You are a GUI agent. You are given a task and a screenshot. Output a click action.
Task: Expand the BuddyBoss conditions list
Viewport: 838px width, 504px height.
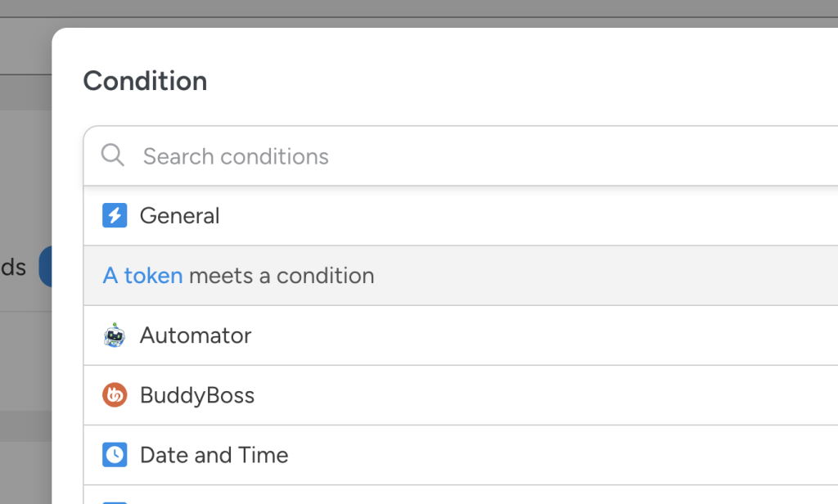click(196, 395)
